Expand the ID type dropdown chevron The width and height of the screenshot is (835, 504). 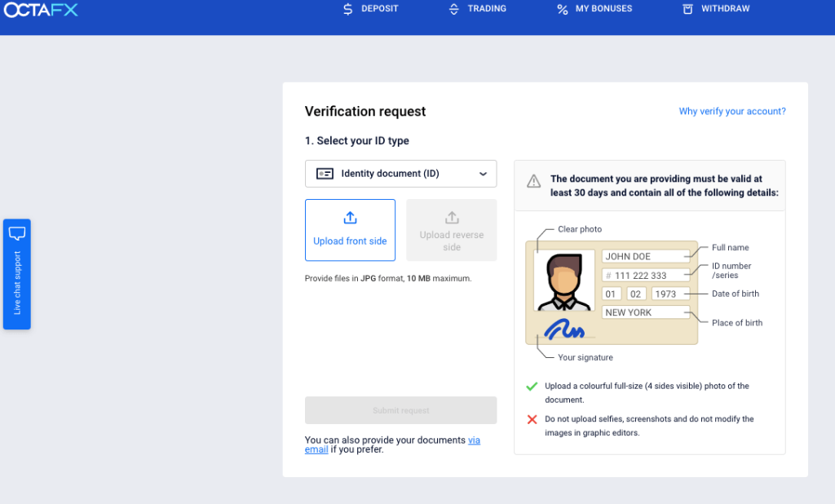pyautogui.click(x=483, y=174)
